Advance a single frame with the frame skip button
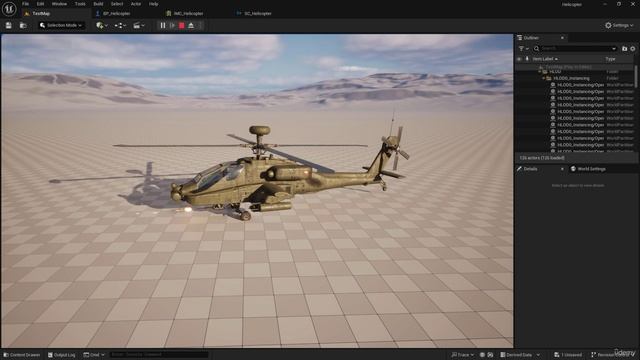The width and height of the screenshot is (640, 360). click(172, 25)
